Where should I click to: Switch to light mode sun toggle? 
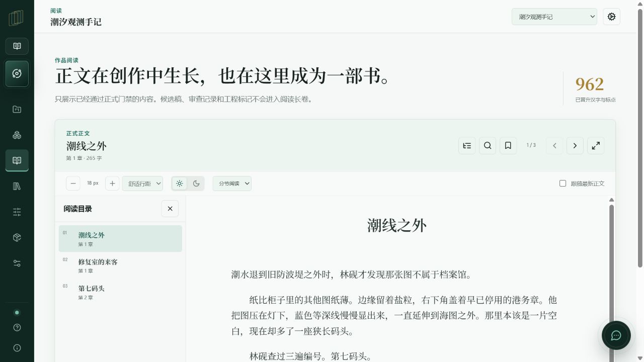pos(180,184)
